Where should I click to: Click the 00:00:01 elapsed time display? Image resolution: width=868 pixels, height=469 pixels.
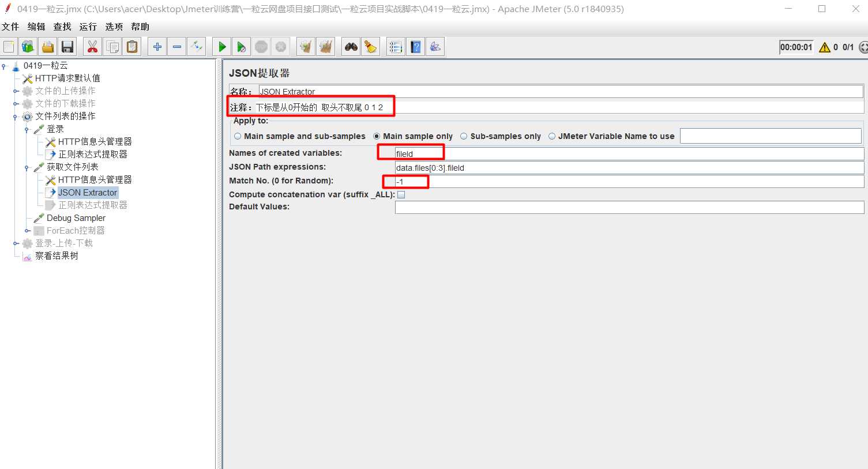point(796,47)
